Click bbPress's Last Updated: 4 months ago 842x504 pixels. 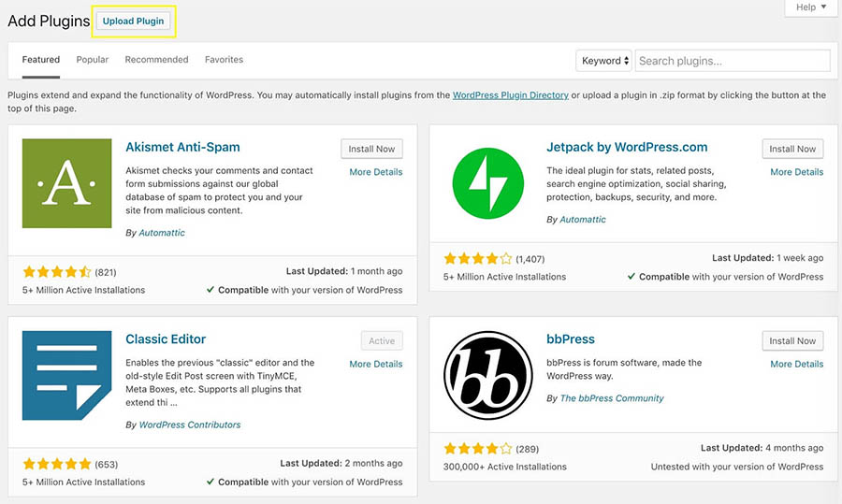coord(762,448)
